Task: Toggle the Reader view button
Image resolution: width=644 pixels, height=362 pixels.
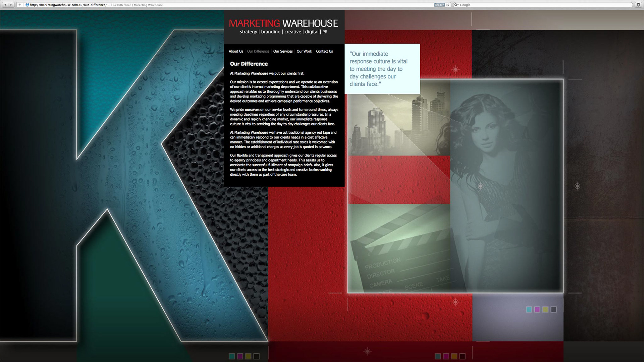Action: point(439,5)
